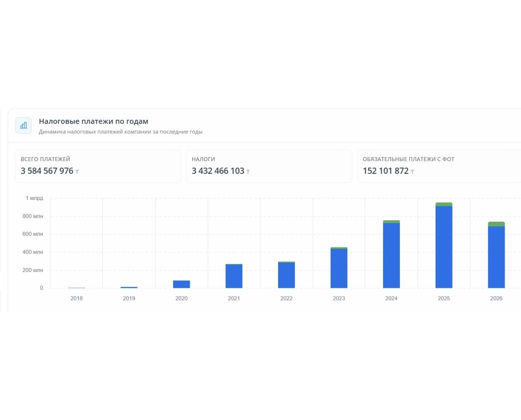The width and height of the screenshot is (521, 420).
Task: Click the 2022 x-axis label
Action: (287, 298)
